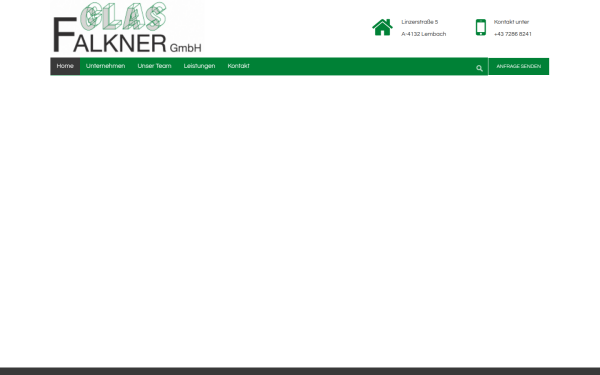Click the green mobile phone icon

tap(481, 27)
